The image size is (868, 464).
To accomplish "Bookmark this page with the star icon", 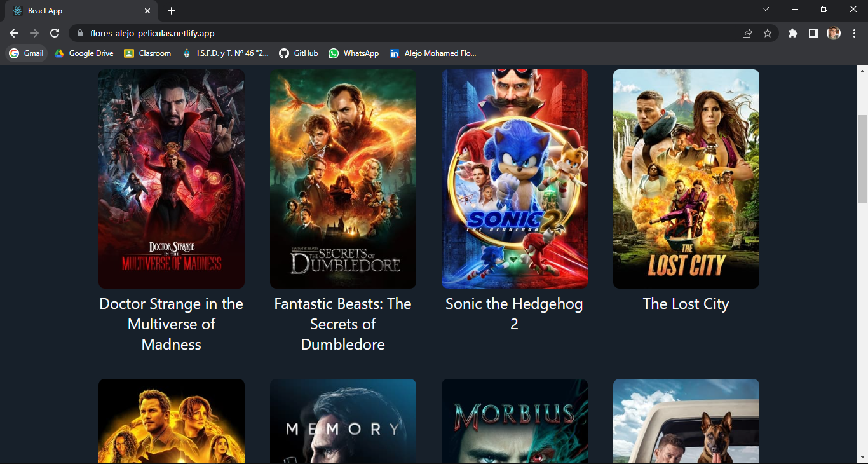I will [768, 33].
